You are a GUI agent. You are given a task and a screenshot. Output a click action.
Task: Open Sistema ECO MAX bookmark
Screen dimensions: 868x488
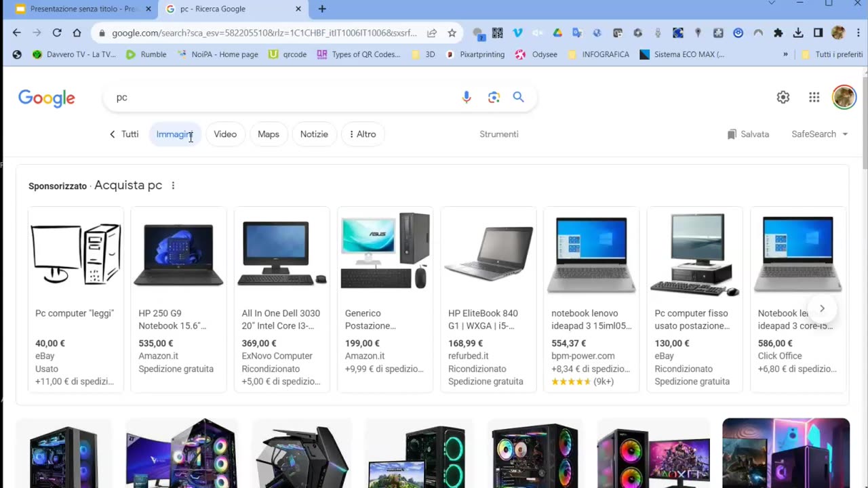(x=682, y=54)
